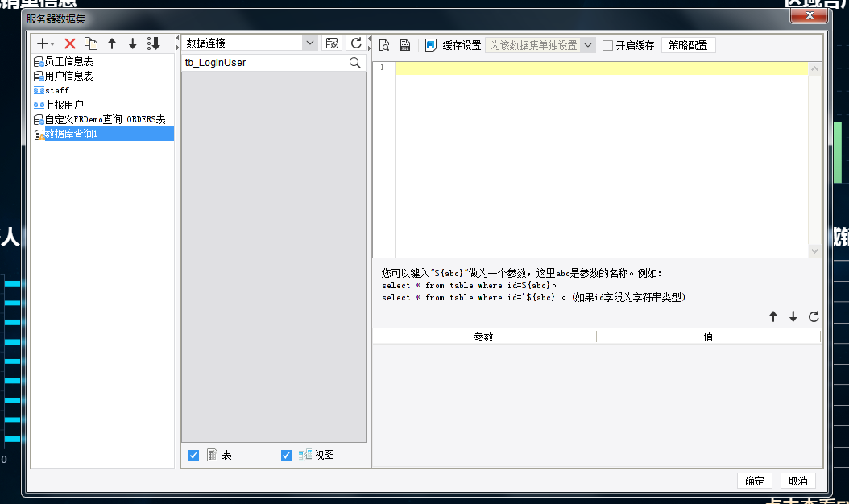Screen dimensions: 849x504
Task: Open the 数据连接 dropdown
Action: pos(309,43)
